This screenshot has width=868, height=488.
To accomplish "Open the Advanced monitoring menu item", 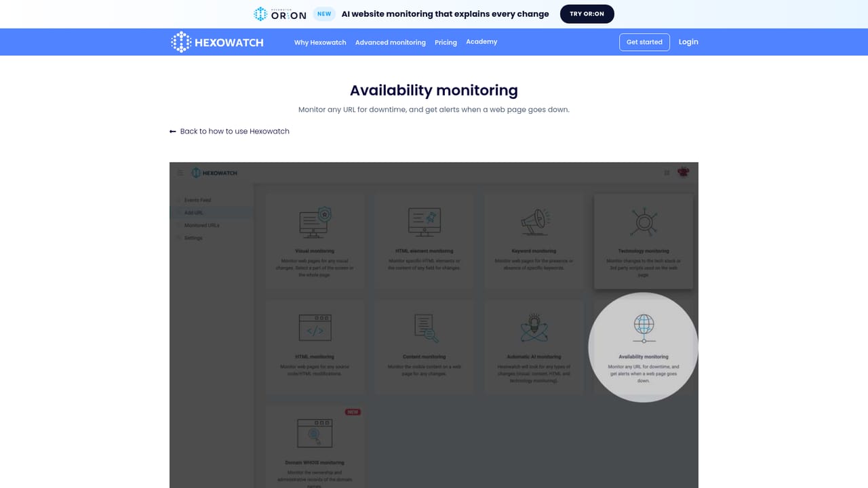I will tap(391, 42).
